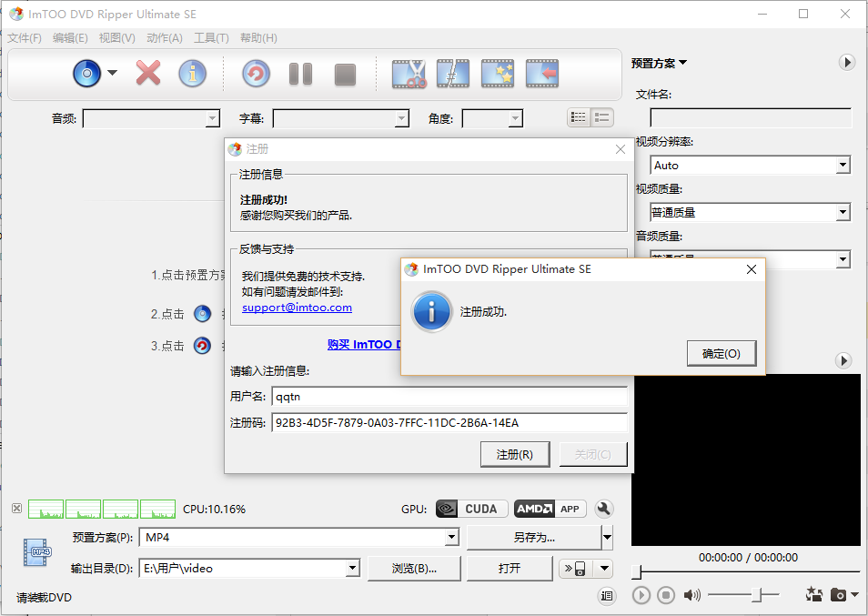Screen dimensions: 868x616
Task: Click the red circular convert icon
Action: tap(256, 74)
